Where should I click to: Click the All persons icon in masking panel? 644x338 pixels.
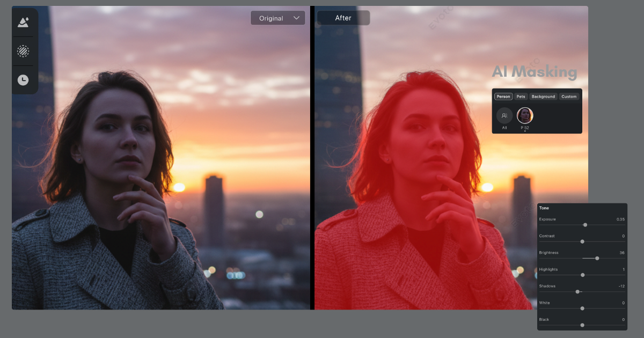click(504, 115)
